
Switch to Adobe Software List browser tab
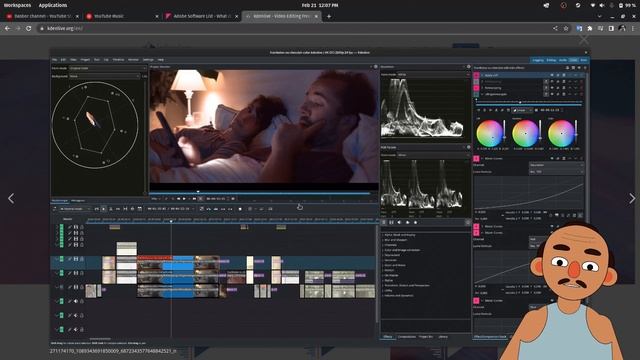point(201,16)
